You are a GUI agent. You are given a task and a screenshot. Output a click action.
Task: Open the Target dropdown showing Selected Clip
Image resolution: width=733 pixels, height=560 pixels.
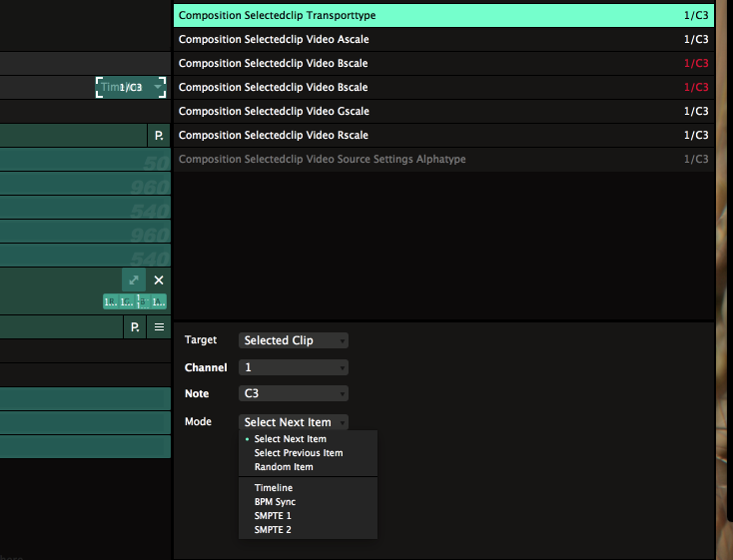pyautogui.click(x=294, y=340)
